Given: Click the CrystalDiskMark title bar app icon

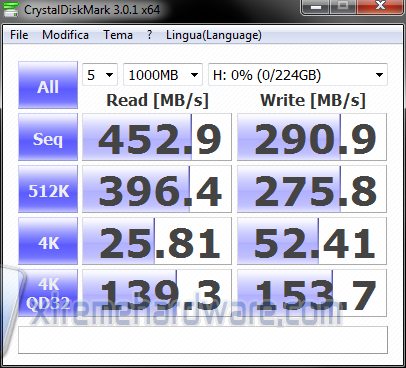Looking at the screenshot, I should point(11,9).
